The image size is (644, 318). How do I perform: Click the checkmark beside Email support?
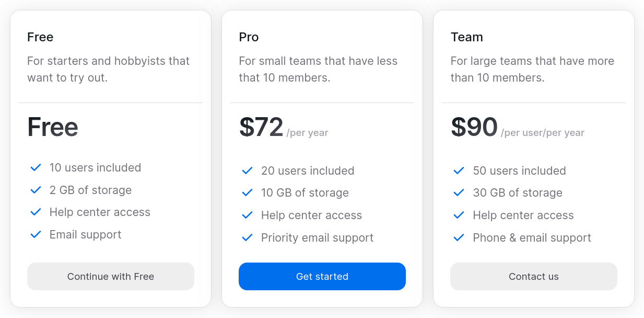36,235
